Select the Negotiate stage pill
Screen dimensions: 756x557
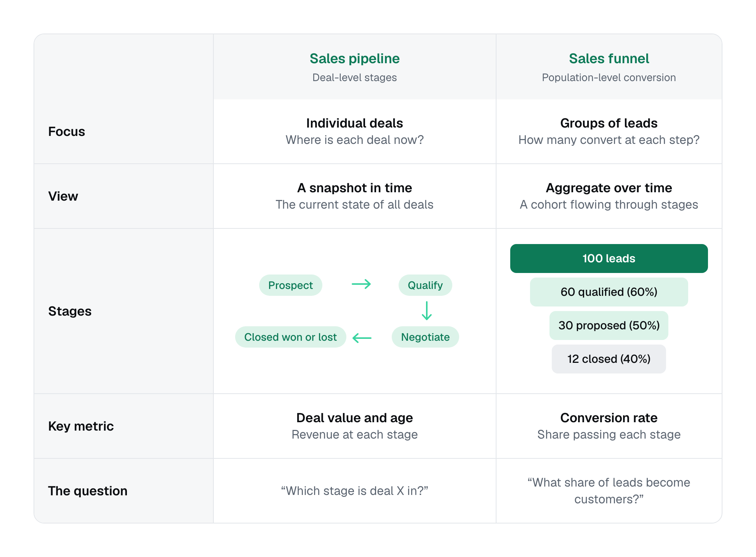[x=425, y=337]
